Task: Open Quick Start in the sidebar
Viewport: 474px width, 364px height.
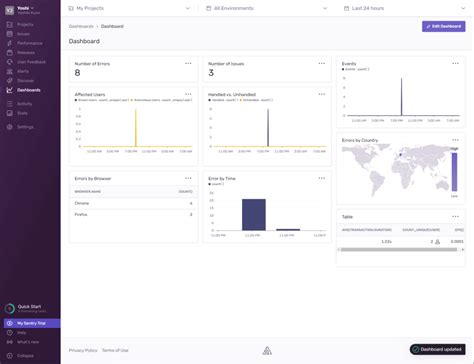Action: pyautogui.click(x=29, y=308)
